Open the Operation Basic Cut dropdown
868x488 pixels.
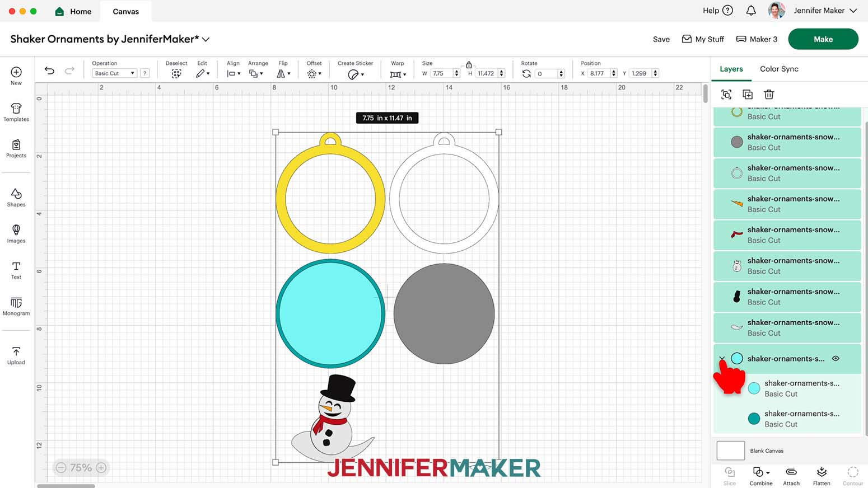[x=114, y=73]
